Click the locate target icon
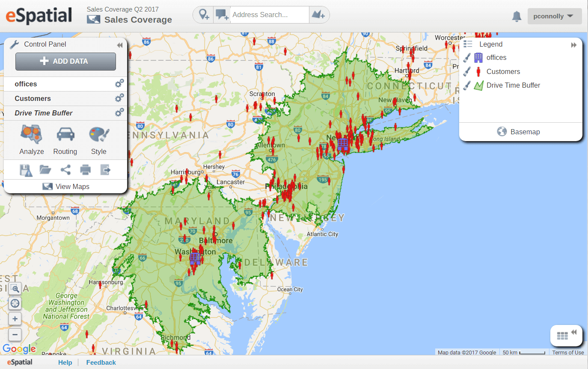Viewport: 588px width, 369px height. pyautogui.click(x=15, y=304)
